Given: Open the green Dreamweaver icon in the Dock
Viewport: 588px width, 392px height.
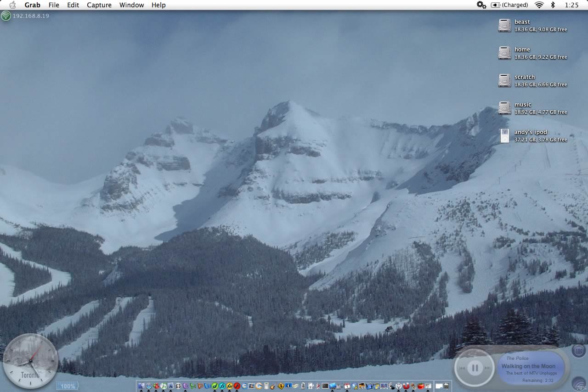Looking at the screenshot, I should click(215, 386).
